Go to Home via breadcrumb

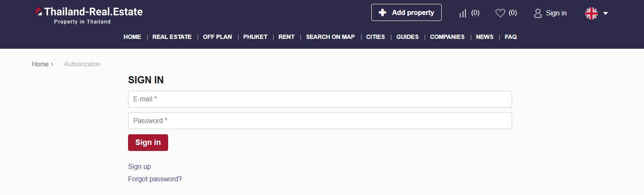pos(40,64)
